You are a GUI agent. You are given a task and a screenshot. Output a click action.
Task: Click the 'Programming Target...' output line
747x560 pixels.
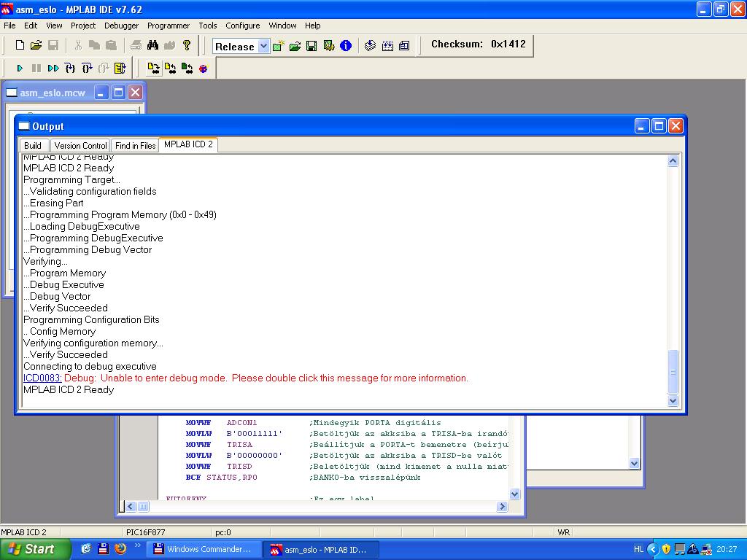coord(71,180)
